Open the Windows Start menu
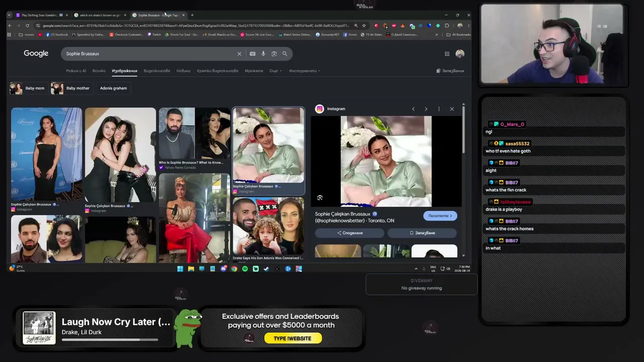Screen dimensions: 644x362 click(180, 269)
